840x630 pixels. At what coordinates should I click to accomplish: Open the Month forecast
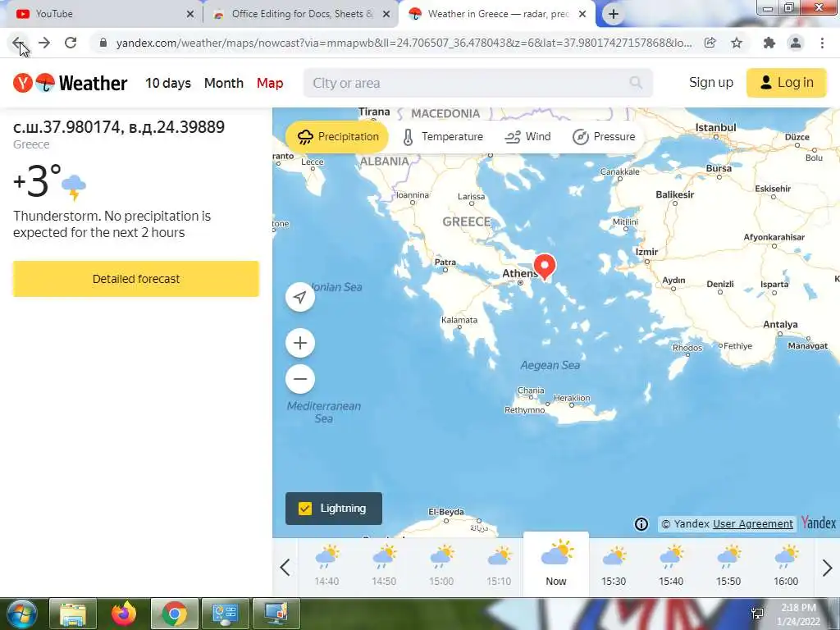click(224, 83)
